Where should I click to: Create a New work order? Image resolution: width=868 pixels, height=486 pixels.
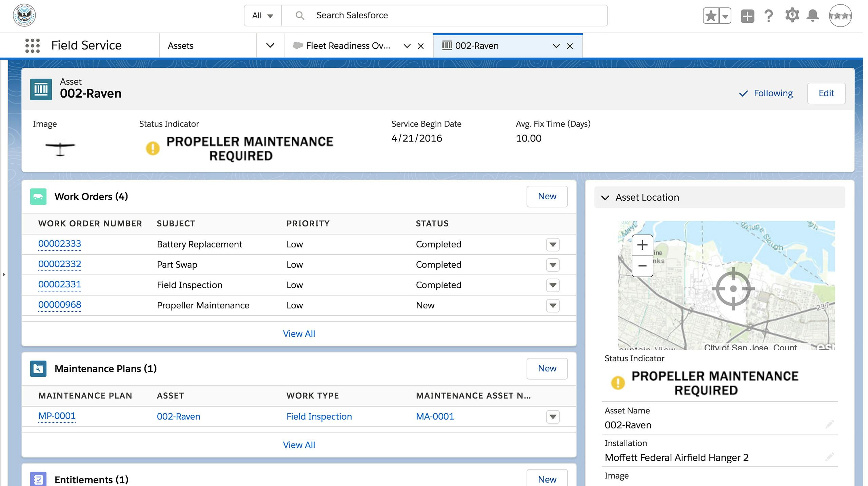(x=547, y=196)
